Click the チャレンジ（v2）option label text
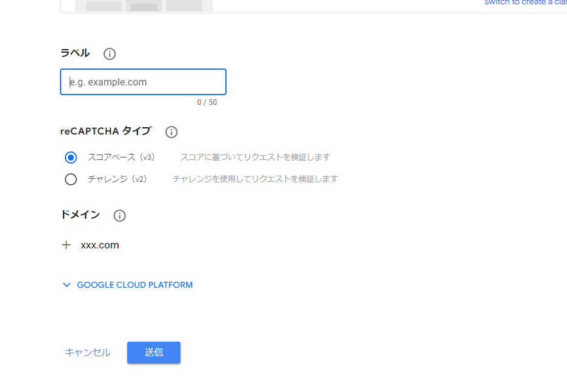The height and width of the screenshot is (392, 567). 118,179
